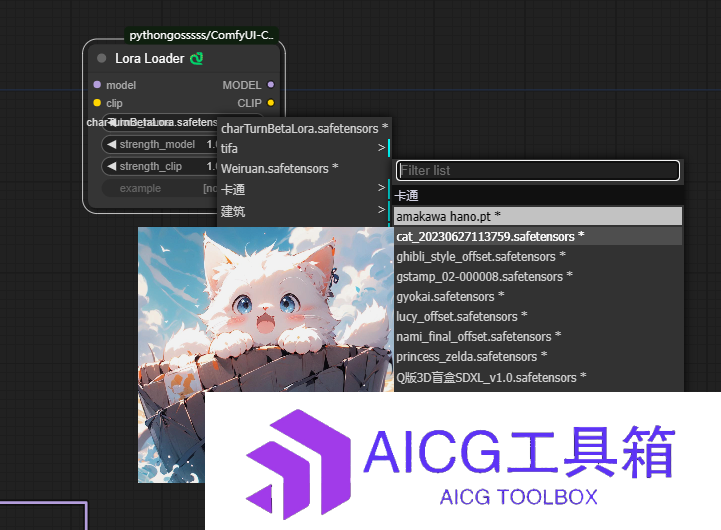Screen dimensions: 721x530
Task: Expand the 卡通 submenu
Action: coord(304,189)
